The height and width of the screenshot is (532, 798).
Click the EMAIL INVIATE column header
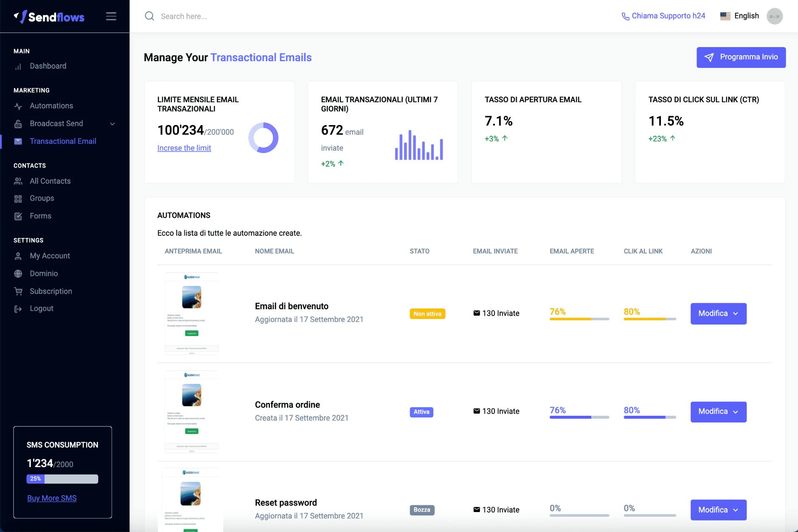[x=495, y=251]
